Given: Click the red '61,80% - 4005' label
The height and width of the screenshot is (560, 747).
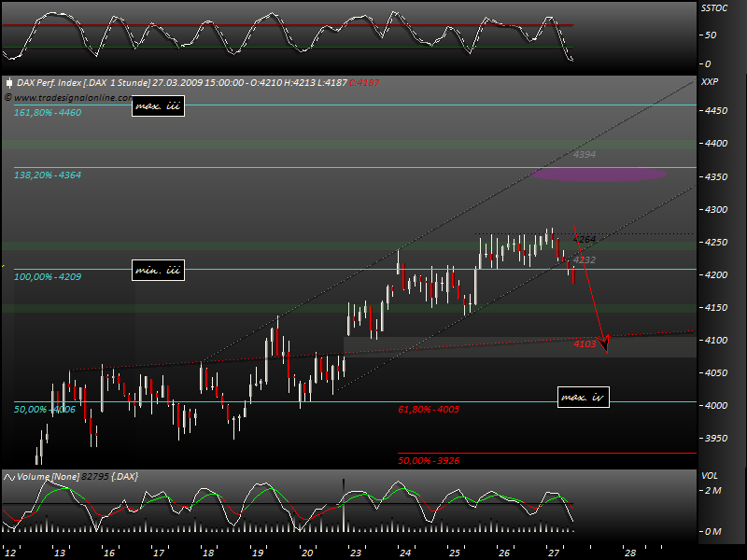Looking at the screenshot, I should 429,410.
